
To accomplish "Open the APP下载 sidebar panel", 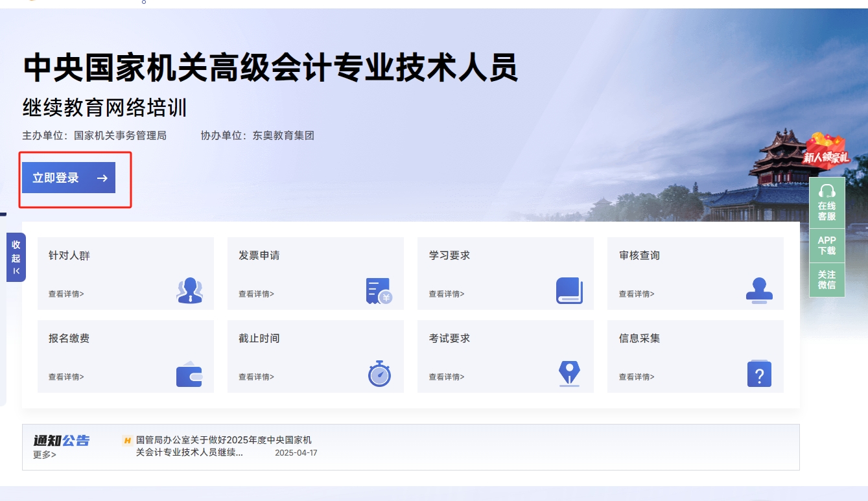I will [827, 244].
